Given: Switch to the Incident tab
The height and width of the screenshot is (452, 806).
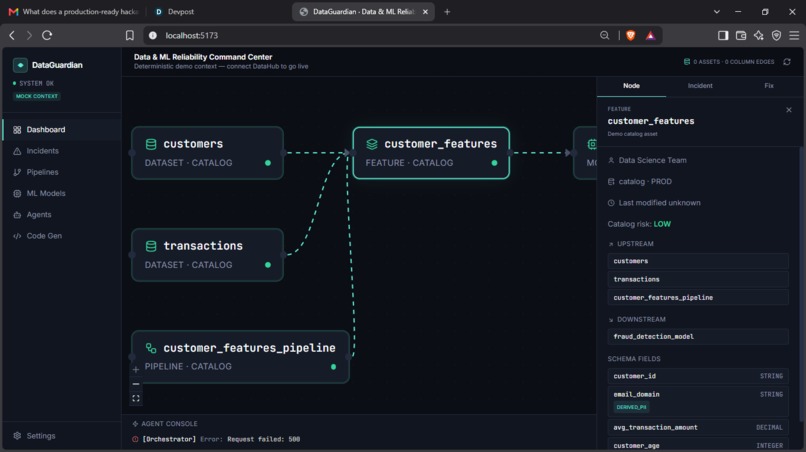Looking at the screenshot, I should [700, 86].
